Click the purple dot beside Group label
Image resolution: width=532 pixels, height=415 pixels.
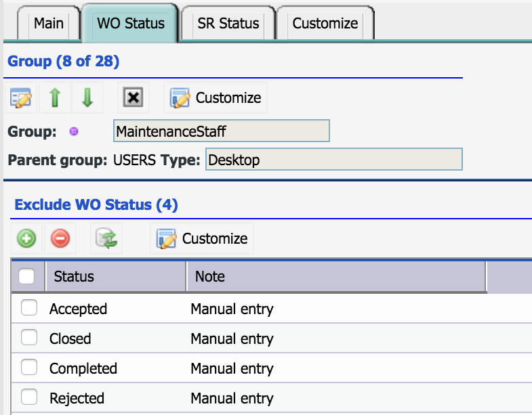pyautogui.click(x=74, y=131)
